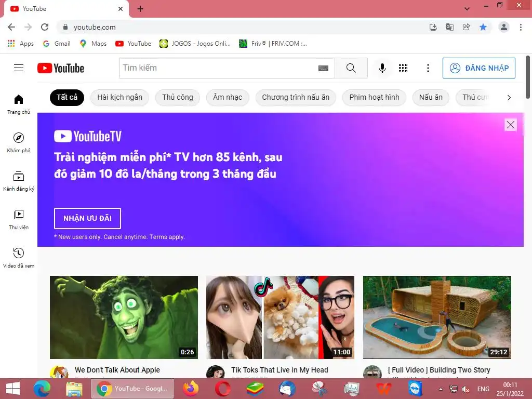The image size is (532, 399).
Task: Click the ĐĂNG NHẬP sign-in button
Action: coord(478,68)
